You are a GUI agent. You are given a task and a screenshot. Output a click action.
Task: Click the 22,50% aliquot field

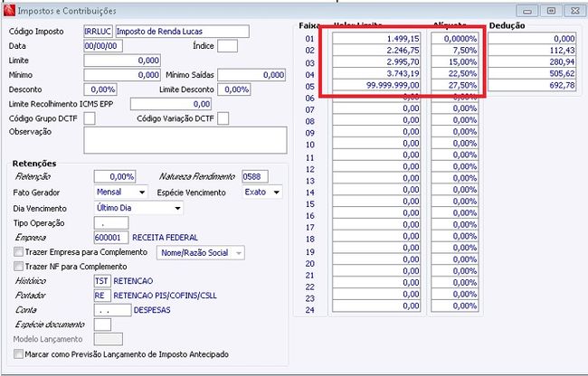[454, 73]
